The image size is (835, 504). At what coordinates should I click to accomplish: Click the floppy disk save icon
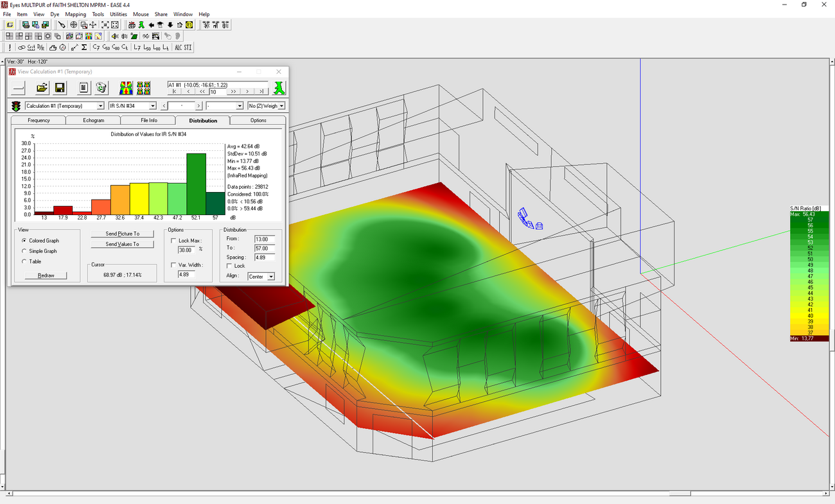click(60, 88)
